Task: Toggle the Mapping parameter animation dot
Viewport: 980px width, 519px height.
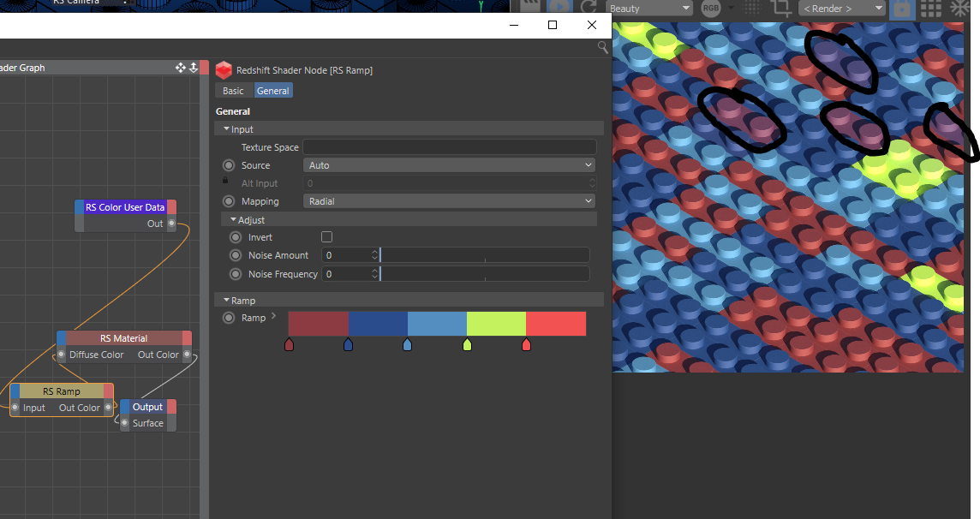Action: tap(229, 202)
